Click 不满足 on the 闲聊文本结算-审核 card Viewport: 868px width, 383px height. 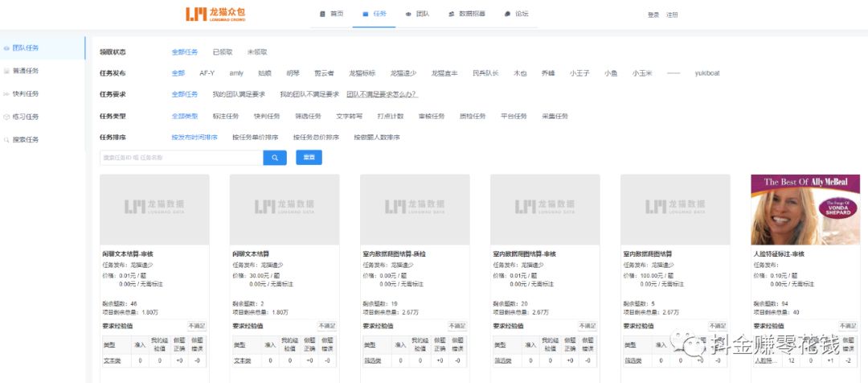[197, 326]
